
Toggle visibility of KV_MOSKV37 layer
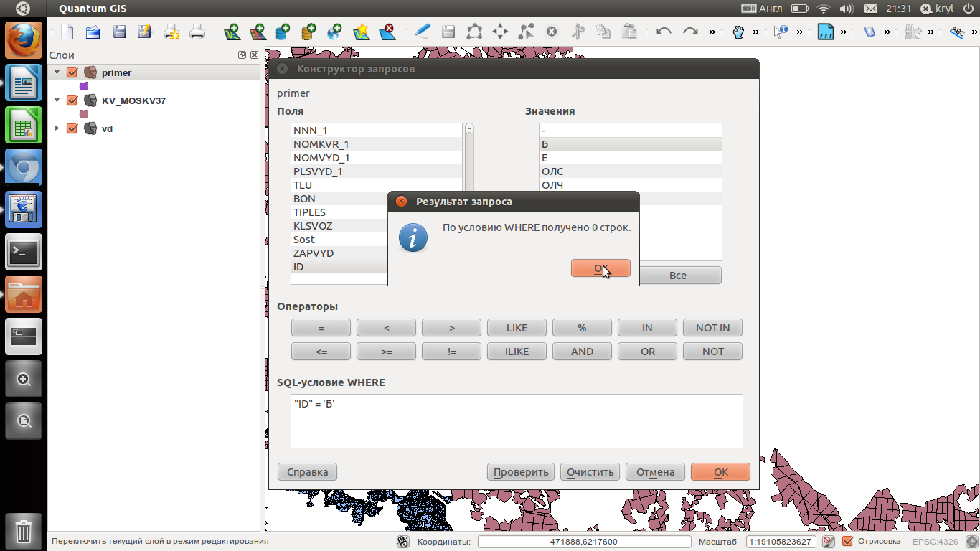pyautogui.click(x=72, y=100)
